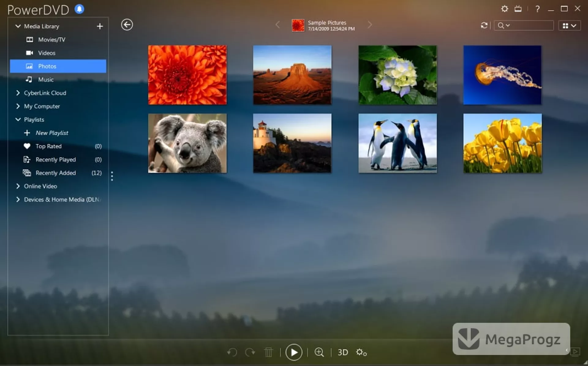Image resolution: width=588 pixels, height=366 pixels.
Task: Open Top Rated playlist
Action: click(58, 146)
